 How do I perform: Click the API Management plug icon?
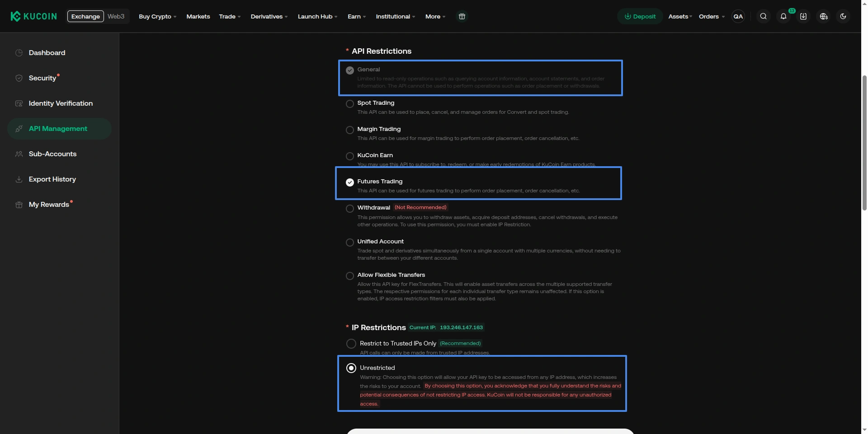coord(19,129)
